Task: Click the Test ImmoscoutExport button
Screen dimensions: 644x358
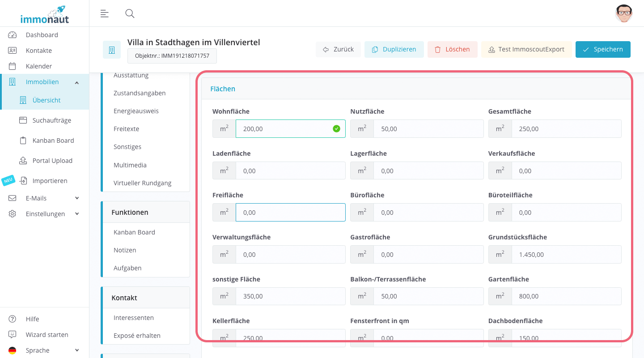Action: tap(526, 50)
